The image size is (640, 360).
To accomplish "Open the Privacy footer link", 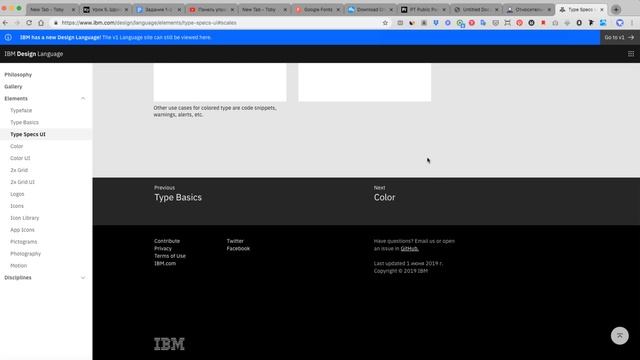I will pyautogui.click(x=163, y=248).
